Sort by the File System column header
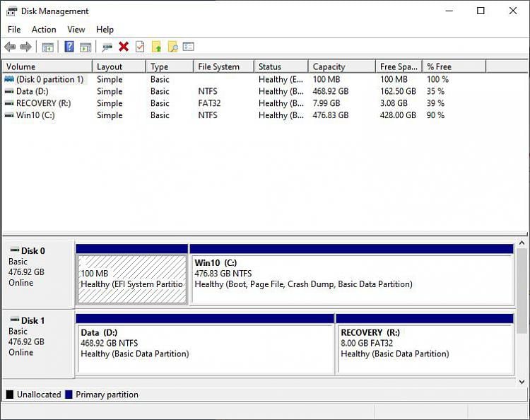Image resolution: width=530 pixels, height=420 pixels. (224, 66)
